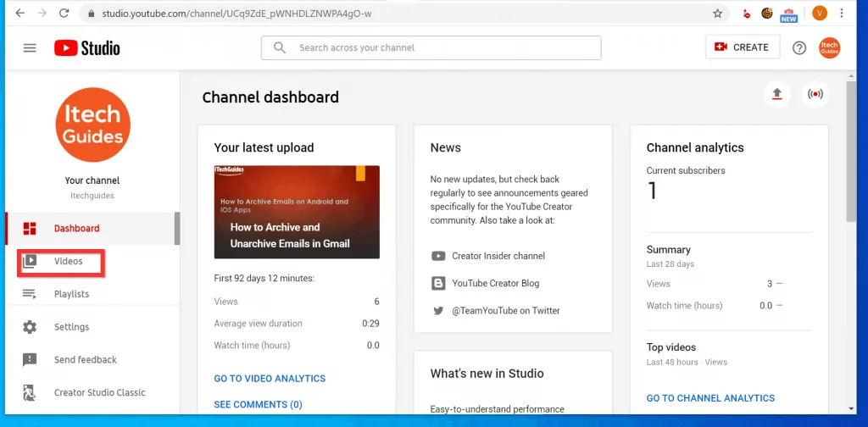Click SEE COMMENTS (0) link
Screen dimensions: 868x427
click(258, 404)
